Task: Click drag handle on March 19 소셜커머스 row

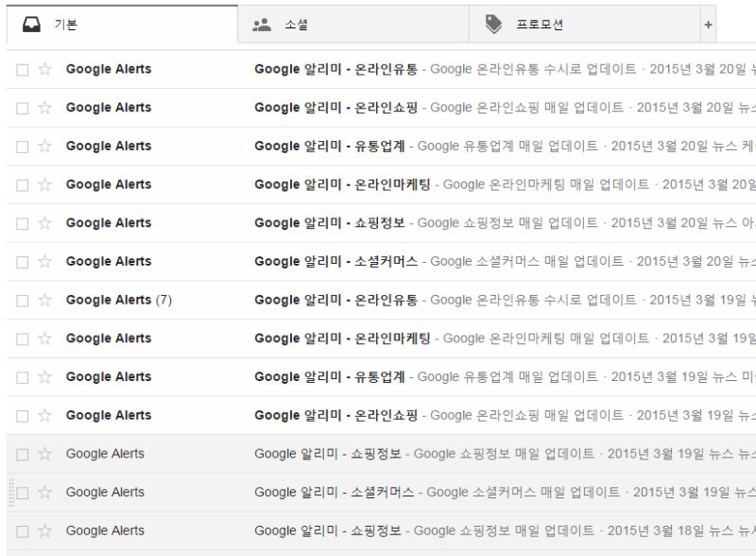Action: tap(10, 493)
